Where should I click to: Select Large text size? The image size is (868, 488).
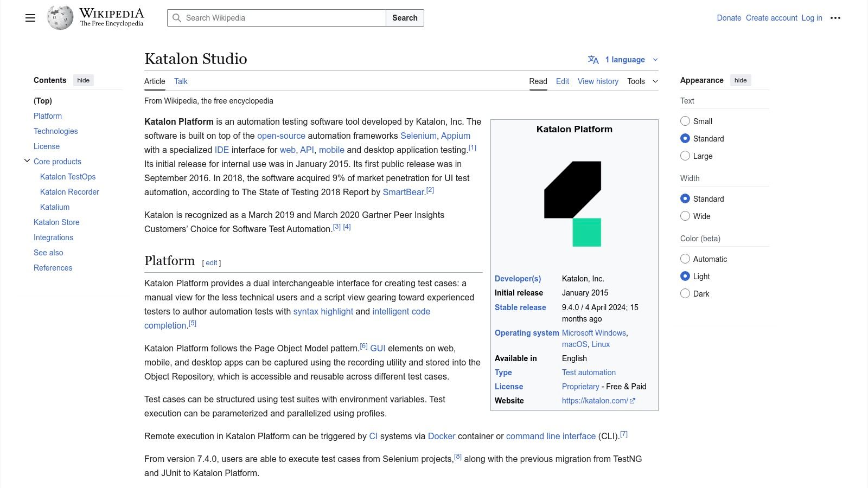(x=685, y=156)
